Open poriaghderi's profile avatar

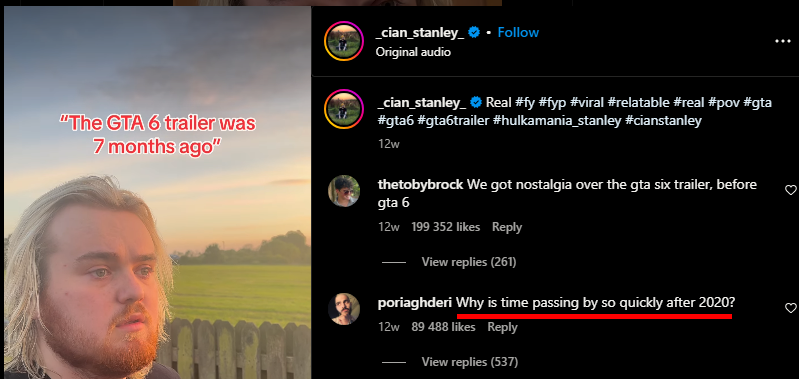tap(344, 309)
